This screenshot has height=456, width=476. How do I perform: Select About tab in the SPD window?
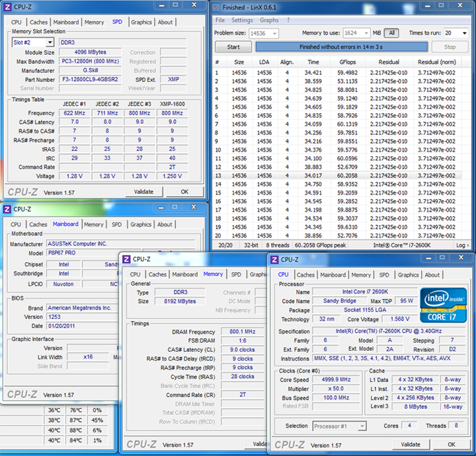165,23
